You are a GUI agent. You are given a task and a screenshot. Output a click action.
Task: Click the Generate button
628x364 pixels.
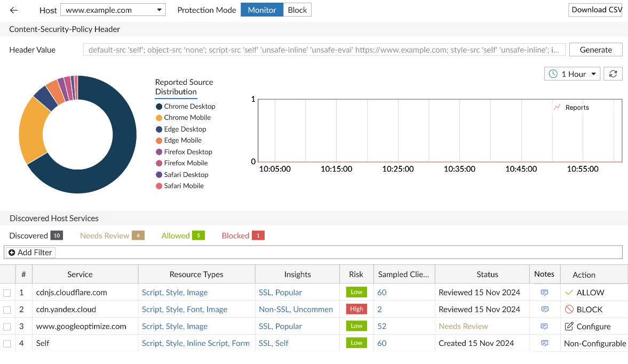(x=595, y=50)
